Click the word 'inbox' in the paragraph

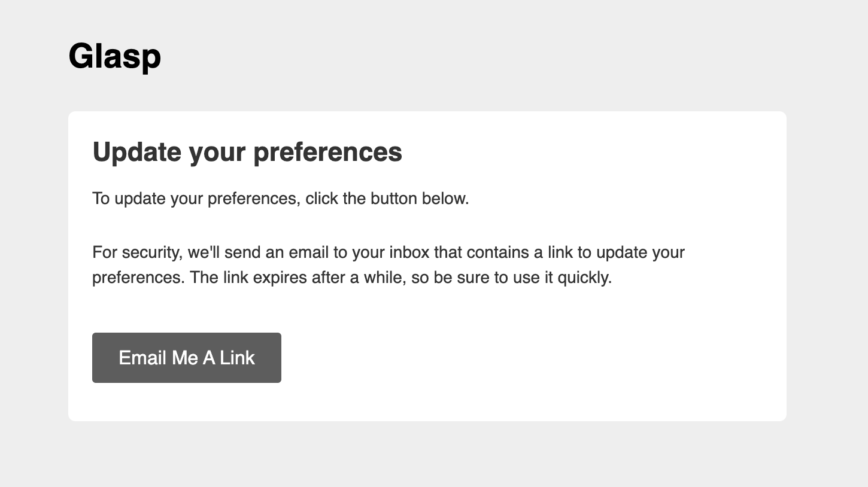coord(409,252)
